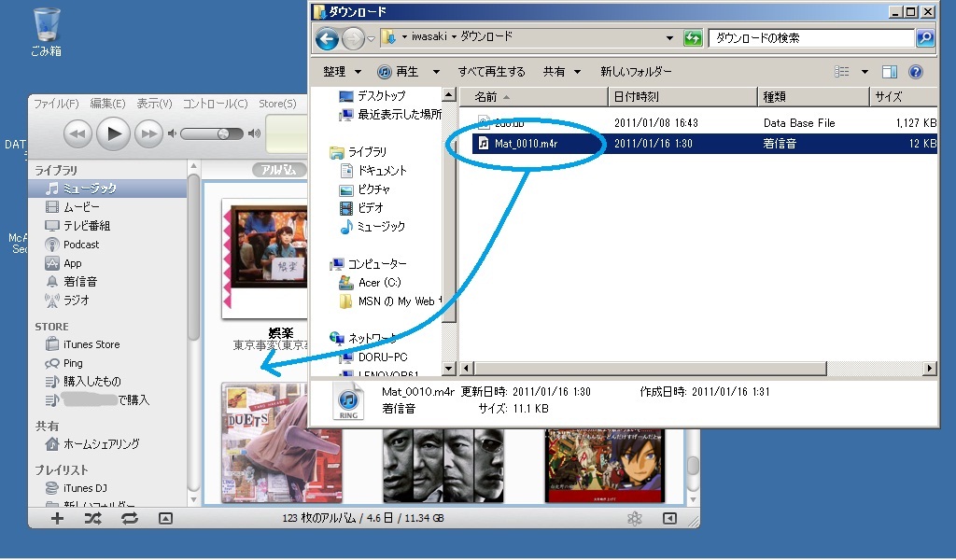
Task: Toggle the iTunes sidebar panel icon
Action: pos(669,519)
